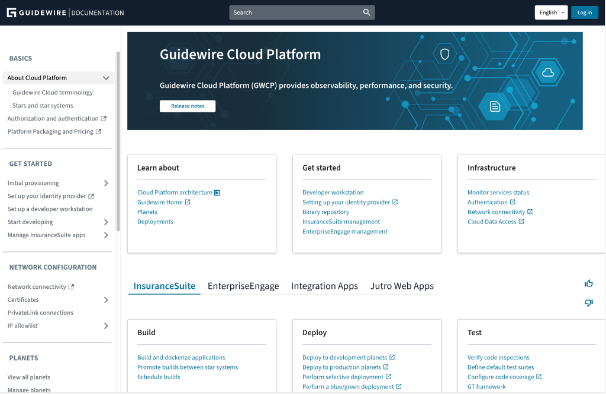
Task: Switch to the EnterpriseEngage tab
Action: pyautogui.click(x=243, y=286)
